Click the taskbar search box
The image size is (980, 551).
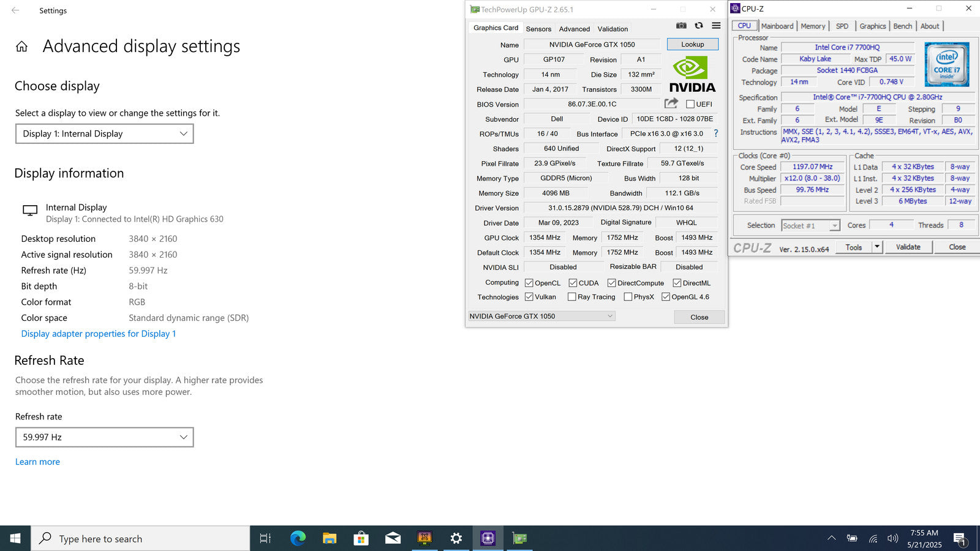click(x=141, y=539)
